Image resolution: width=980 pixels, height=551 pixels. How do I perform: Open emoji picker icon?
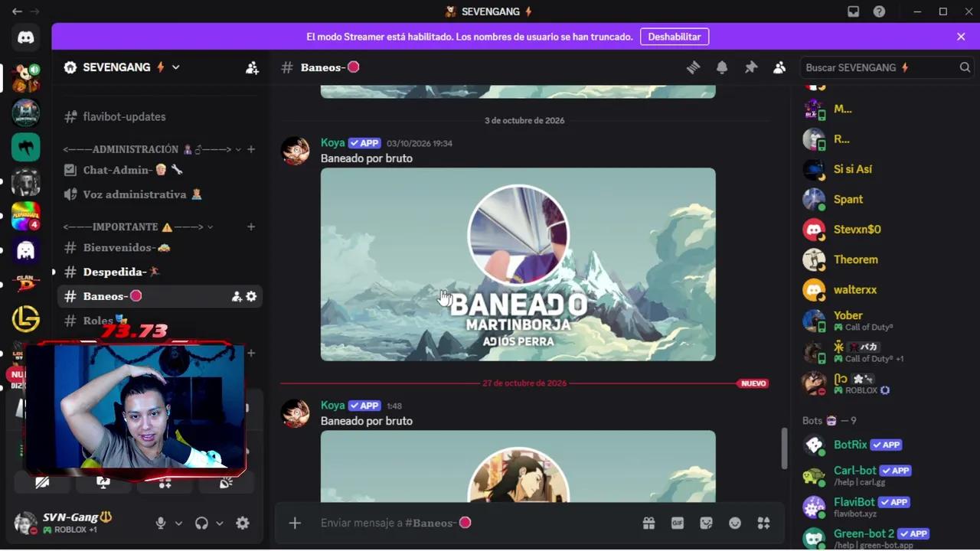[x=735, y=523]
